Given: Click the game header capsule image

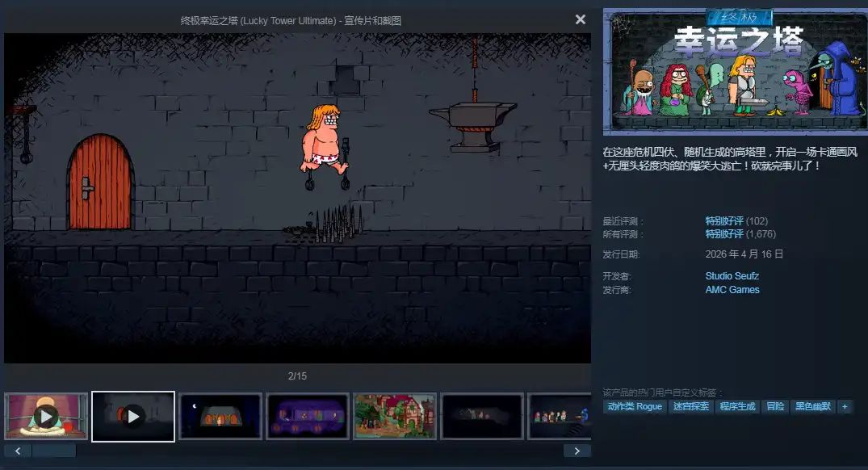Looking at the screenshot, I should 735,71.
